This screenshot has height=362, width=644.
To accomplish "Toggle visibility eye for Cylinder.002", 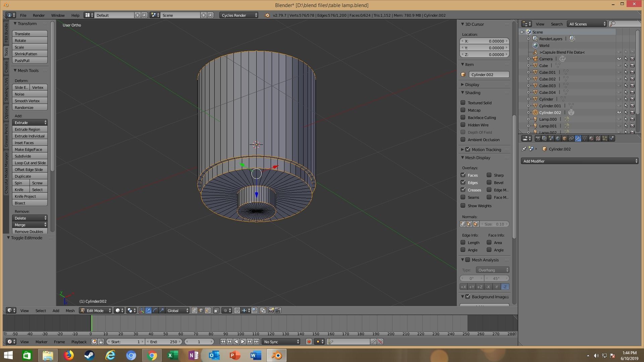I will click(619, 113).
